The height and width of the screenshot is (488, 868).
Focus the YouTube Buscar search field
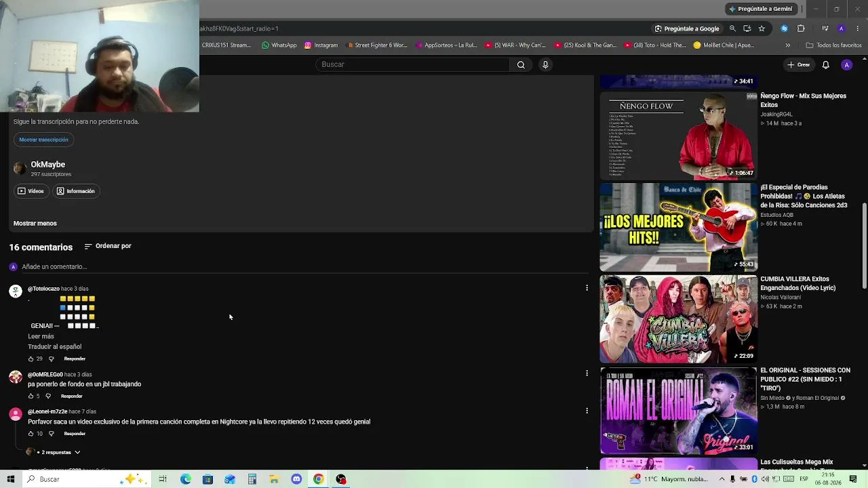pos(412,64)
